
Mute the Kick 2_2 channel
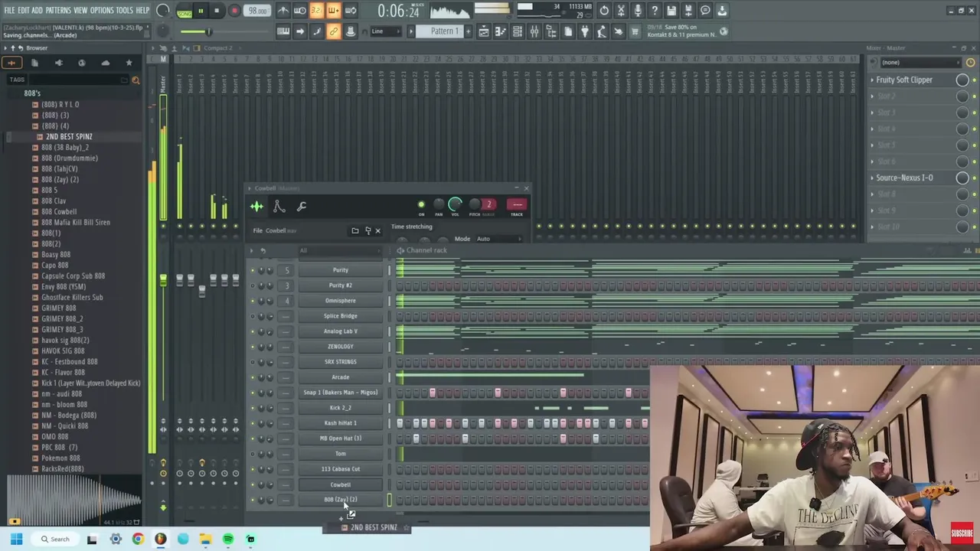point(253,408)
